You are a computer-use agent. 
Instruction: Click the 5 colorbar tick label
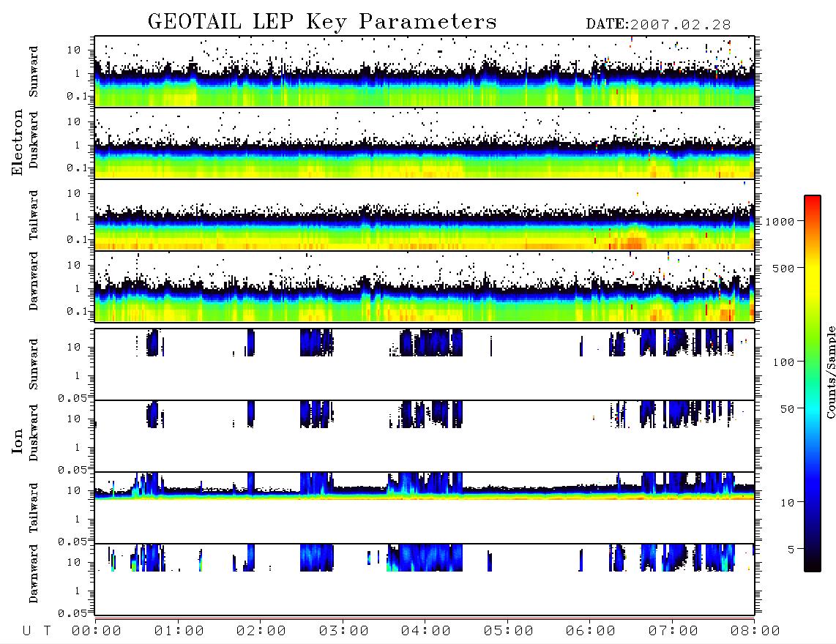tap(791, 549)
